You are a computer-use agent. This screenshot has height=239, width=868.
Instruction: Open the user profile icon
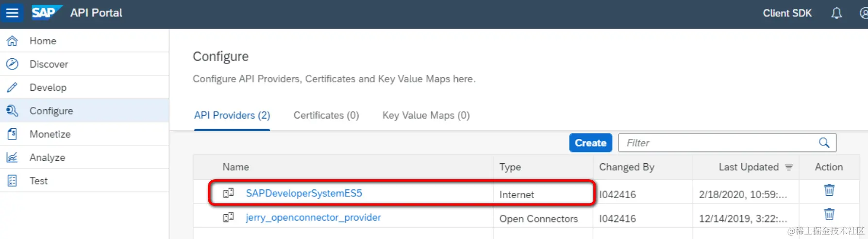(864, 13)
